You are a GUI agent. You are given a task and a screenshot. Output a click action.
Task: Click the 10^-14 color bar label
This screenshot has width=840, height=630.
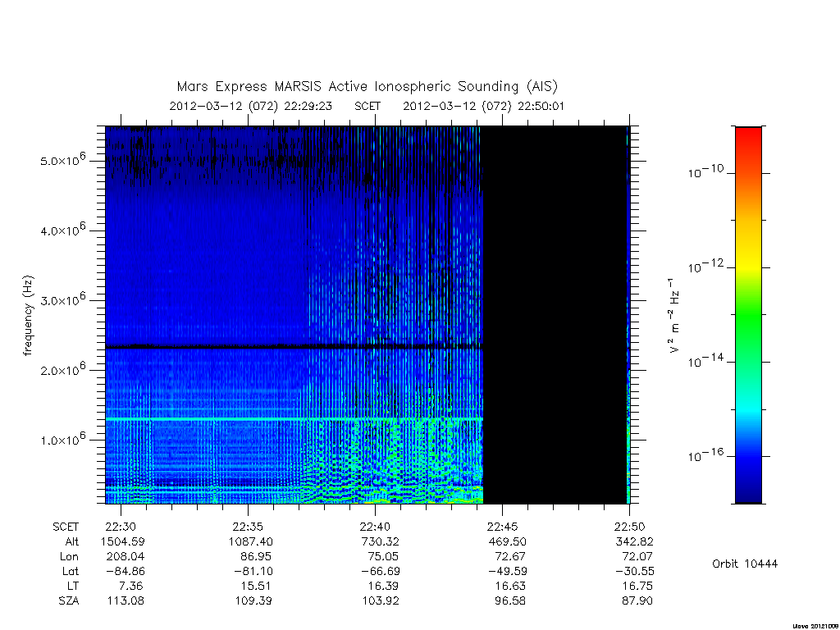pyautogui.click(x=705, y=360)
